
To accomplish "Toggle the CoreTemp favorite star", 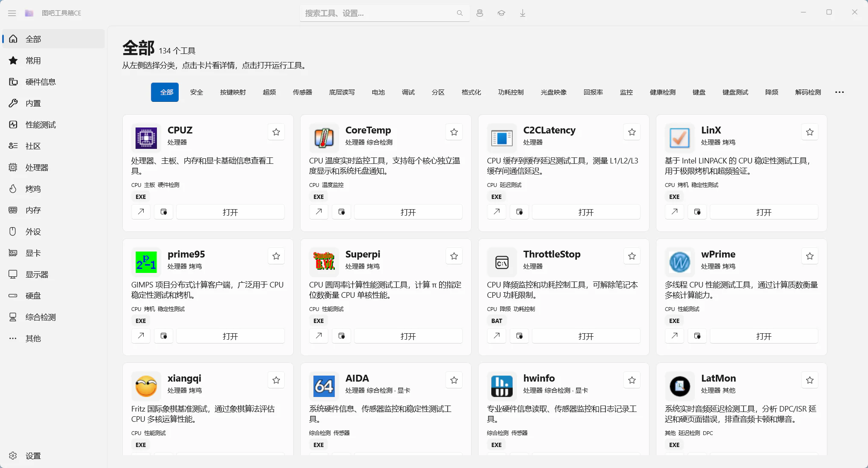I will (454, 132).
